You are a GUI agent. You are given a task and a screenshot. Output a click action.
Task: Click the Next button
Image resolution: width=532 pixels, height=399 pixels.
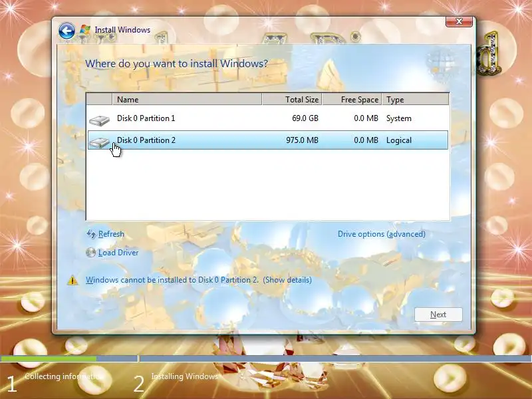tap(438, 315)
